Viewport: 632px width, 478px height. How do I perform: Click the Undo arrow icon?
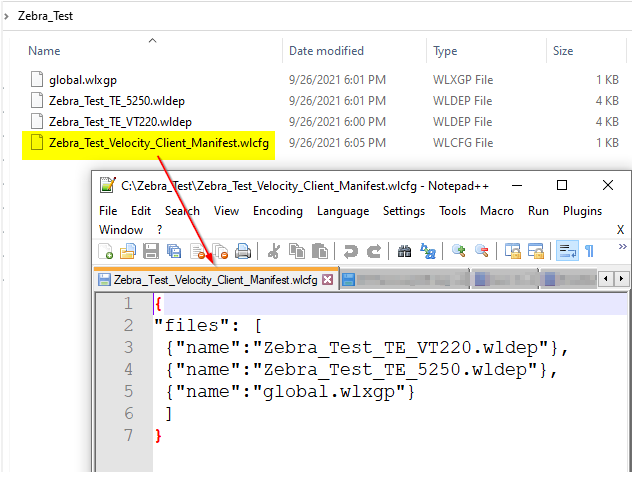click(350, 251)
